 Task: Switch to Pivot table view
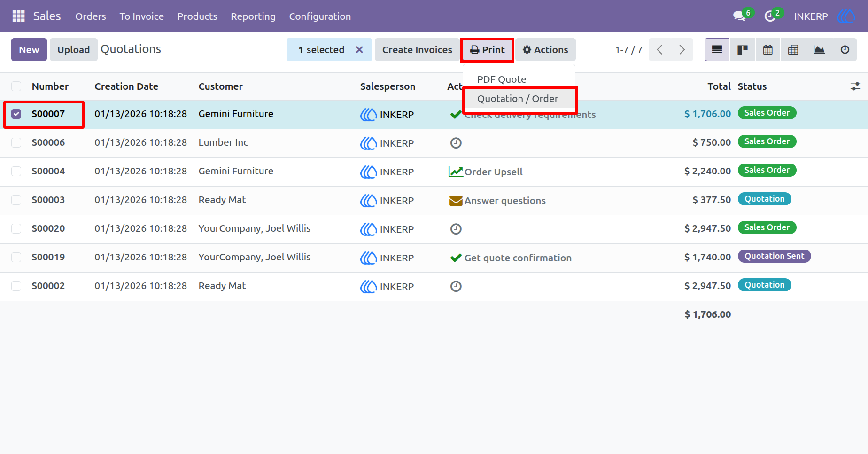(x=793, y=50)
